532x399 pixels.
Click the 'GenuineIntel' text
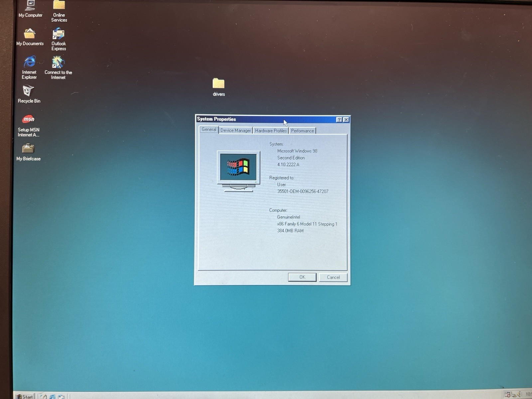[x=289, y=217]
